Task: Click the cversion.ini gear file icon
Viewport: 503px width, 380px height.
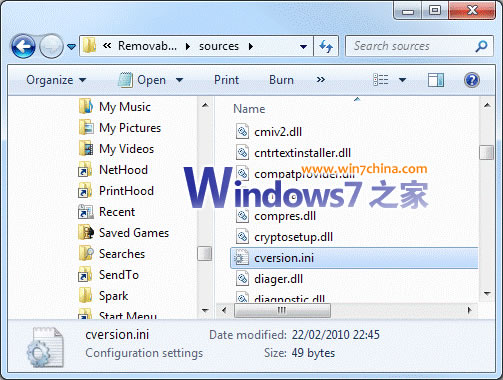Action: coord(241,258)
